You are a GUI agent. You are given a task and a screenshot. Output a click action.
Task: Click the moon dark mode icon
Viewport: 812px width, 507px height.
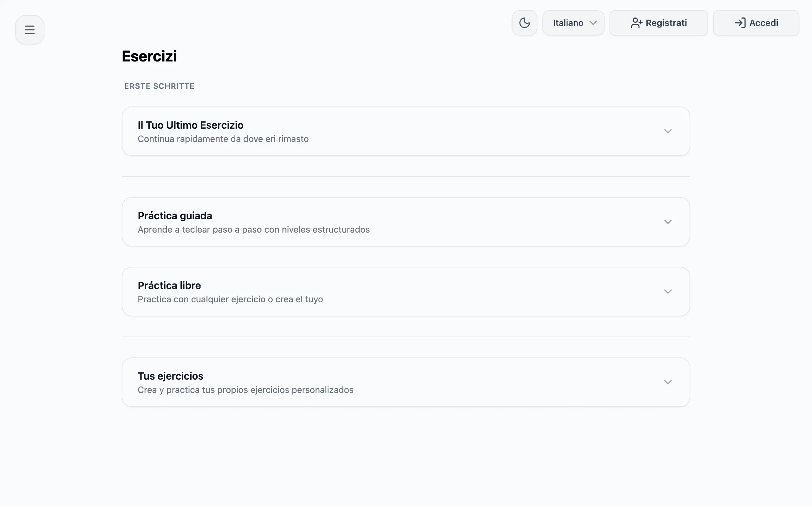524,22
